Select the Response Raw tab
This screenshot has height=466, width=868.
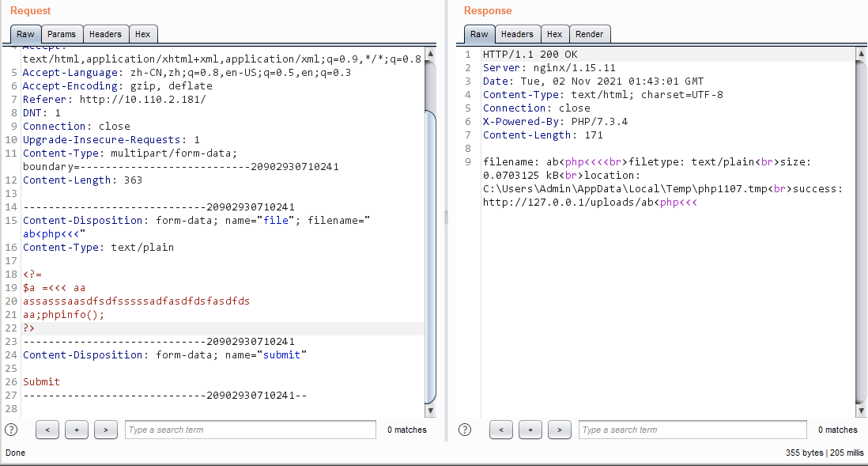click(479, 34)
